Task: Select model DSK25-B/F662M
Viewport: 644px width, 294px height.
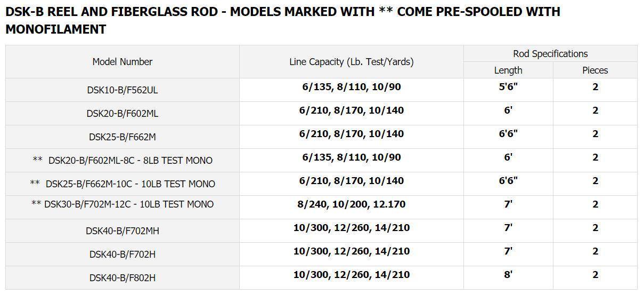Action: pyautogui.click(x=122, y=137)
